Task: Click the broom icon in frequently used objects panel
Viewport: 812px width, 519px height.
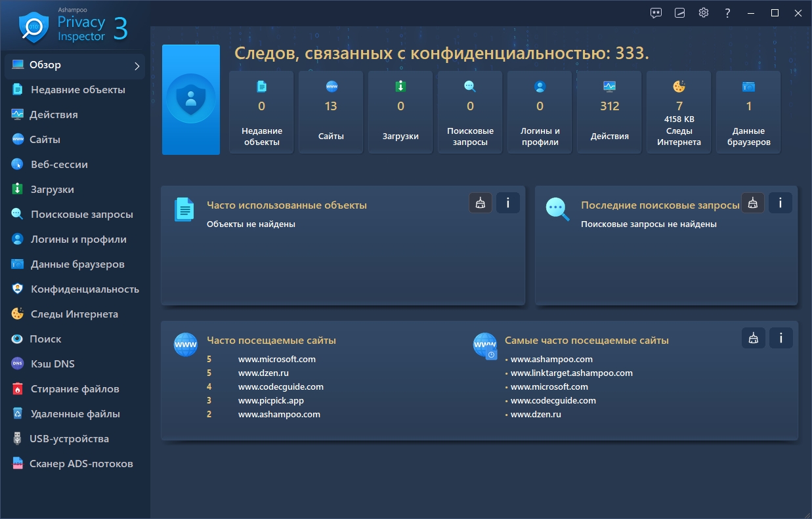Action: pos(481,203)
